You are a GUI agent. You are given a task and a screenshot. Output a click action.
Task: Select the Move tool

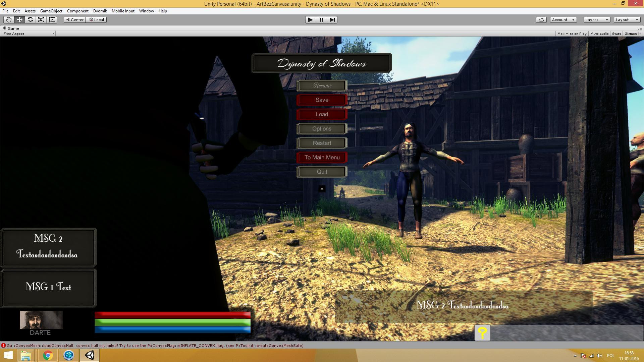click(19, 20)
